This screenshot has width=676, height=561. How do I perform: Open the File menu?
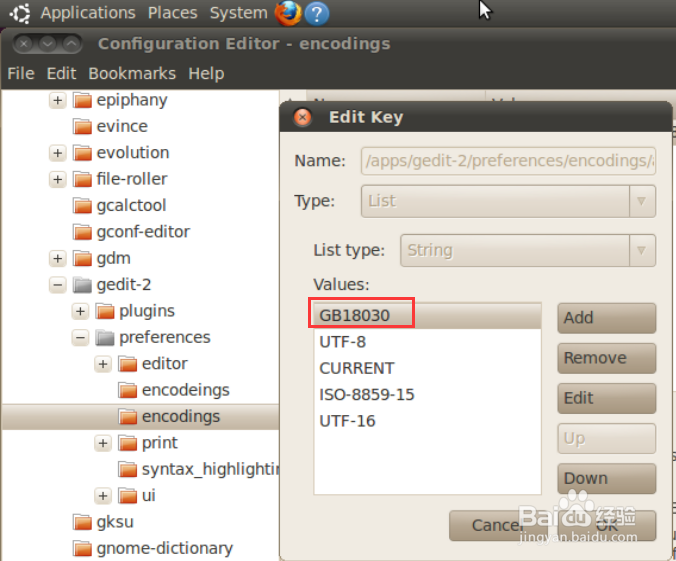[x=21, y=74]
